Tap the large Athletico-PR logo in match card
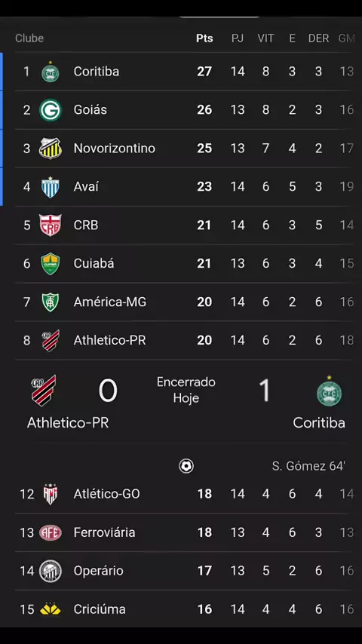The width and height of the screenshot is (362, 644). pos(44,391)
